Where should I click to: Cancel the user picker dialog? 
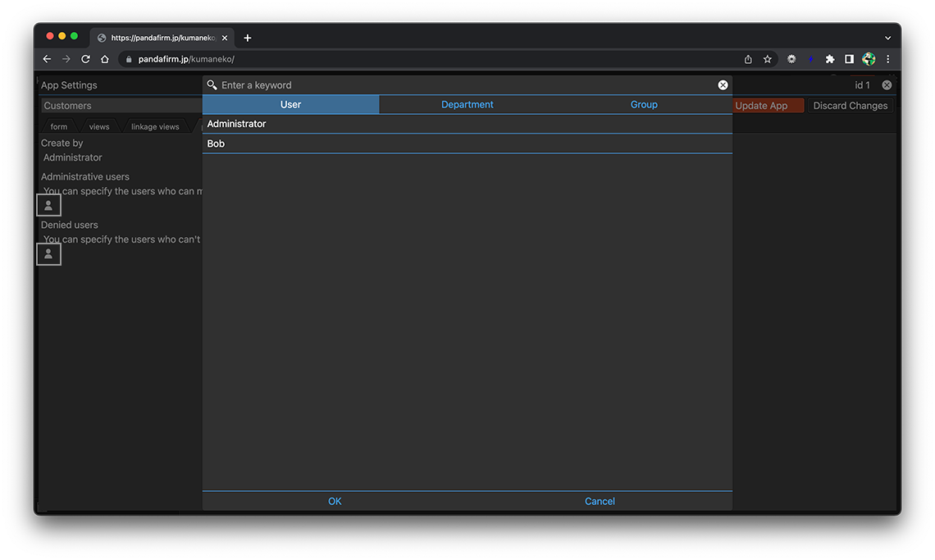[x=600, y=501]
